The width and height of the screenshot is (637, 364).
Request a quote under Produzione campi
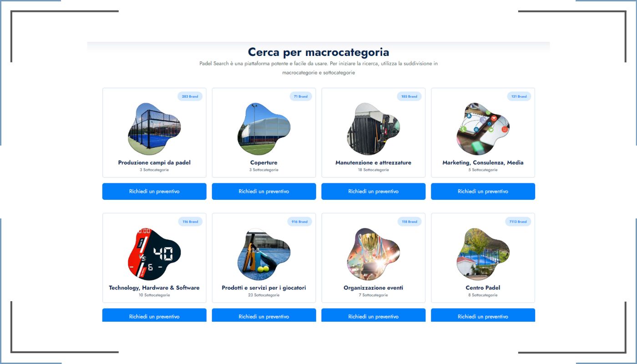coord(154,192)
